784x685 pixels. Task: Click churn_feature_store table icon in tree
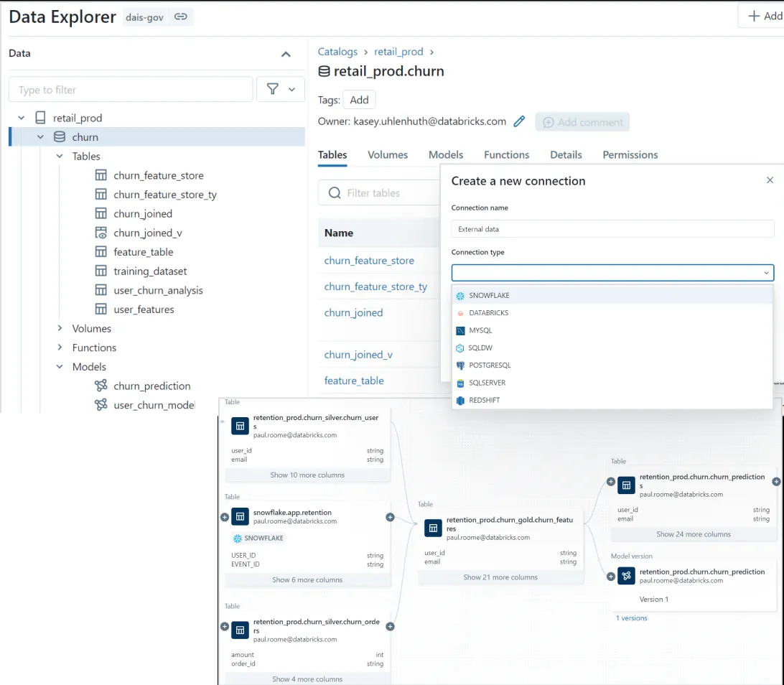(101, 175)
